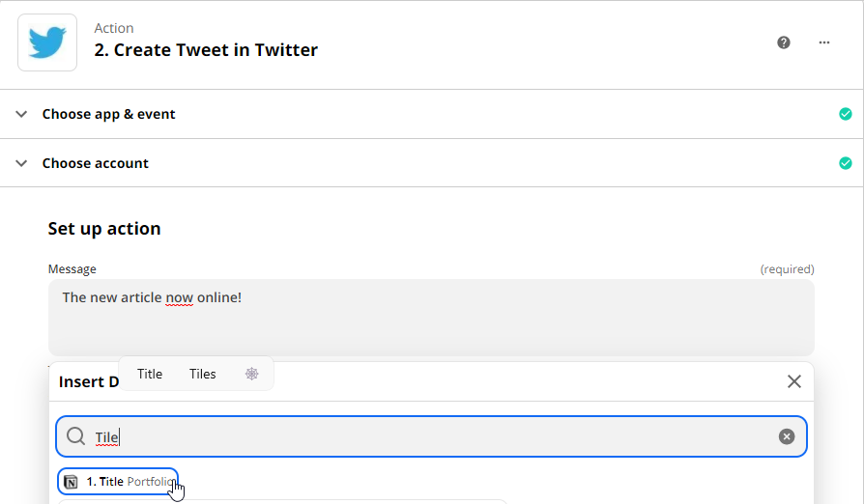This screenshot has height=504, width=864.
Task: Open the help question mark icon
Action: (784, 42)
